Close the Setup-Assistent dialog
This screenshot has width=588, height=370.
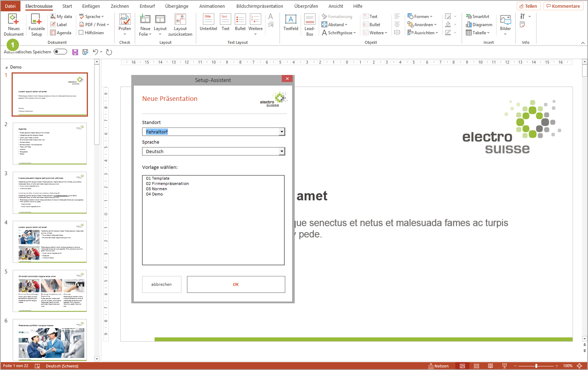tap(287, 79)
